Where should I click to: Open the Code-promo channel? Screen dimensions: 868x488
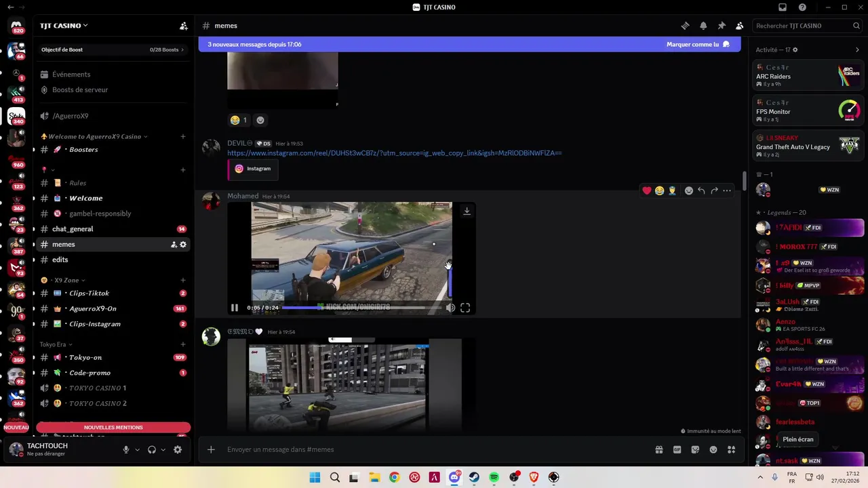(x=113, y=373)
